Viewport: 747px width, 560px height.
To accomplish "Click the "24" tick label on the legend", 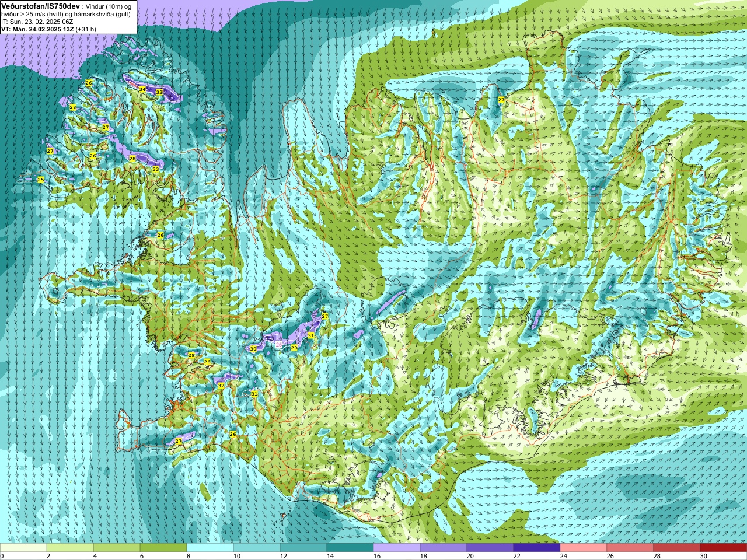I will tap(564, 556).
